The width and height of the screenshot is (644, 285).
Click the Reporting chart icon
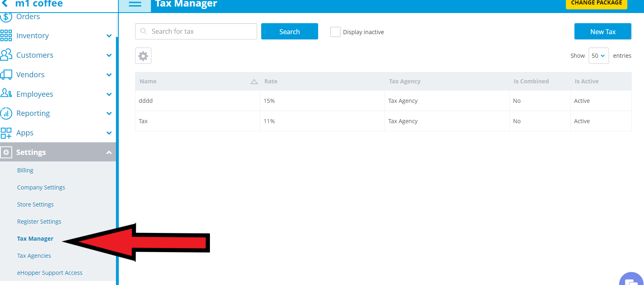click(x=6, y=113)
